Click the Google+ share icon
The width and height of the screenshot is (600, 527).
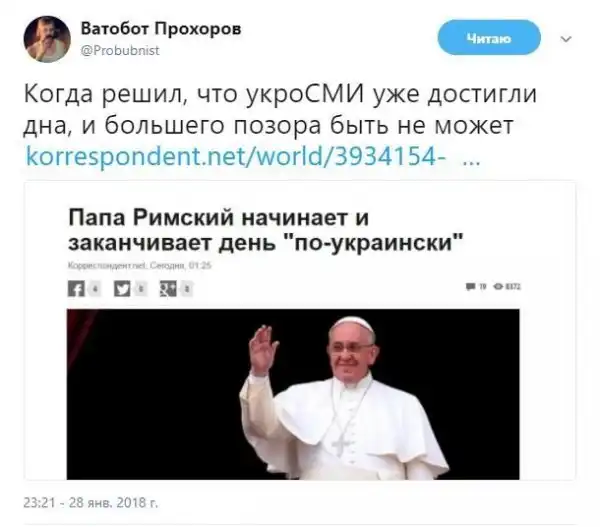[x=168, y=289]
